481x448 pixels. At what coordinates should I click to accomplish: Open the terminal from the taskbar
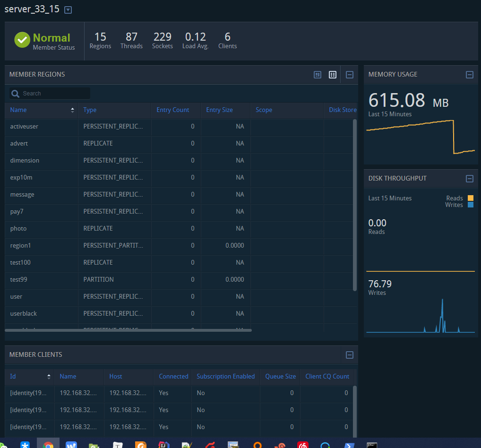click(x=372, y=445)
